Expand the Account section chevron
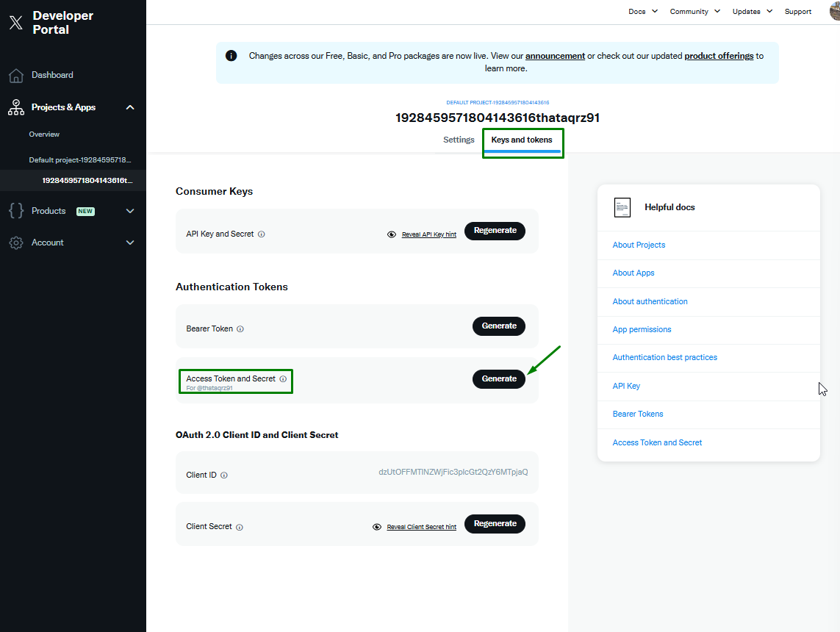Image resolution: width=840 pixels, height=632 pixels. (130, 243)
